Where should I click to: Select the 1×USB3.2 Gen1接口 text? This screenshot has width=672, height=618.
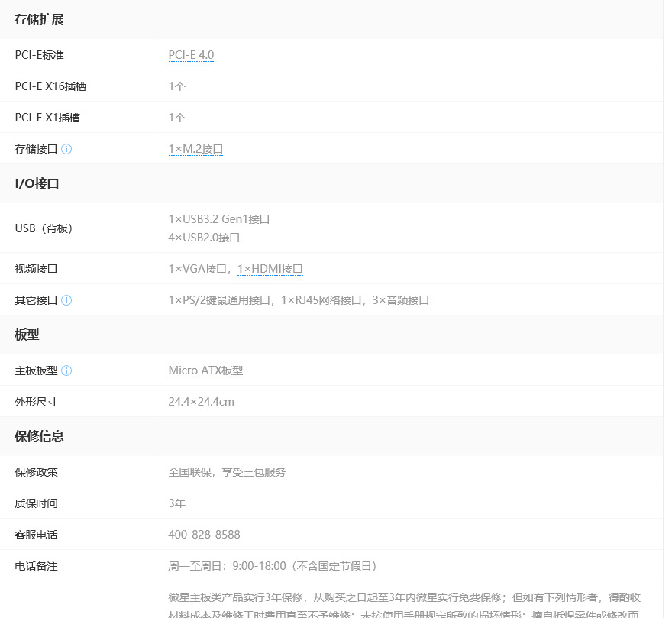coord(219,219)
